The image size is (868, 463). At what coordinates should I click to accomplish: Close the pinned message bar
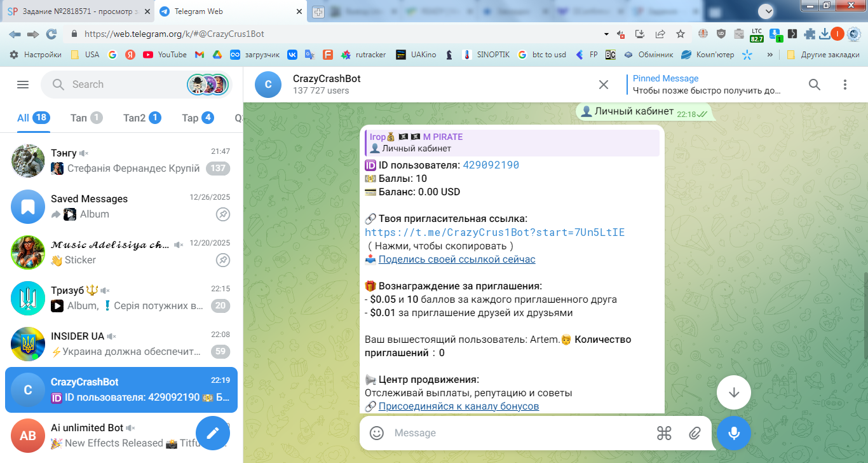[x=604, y=85]
